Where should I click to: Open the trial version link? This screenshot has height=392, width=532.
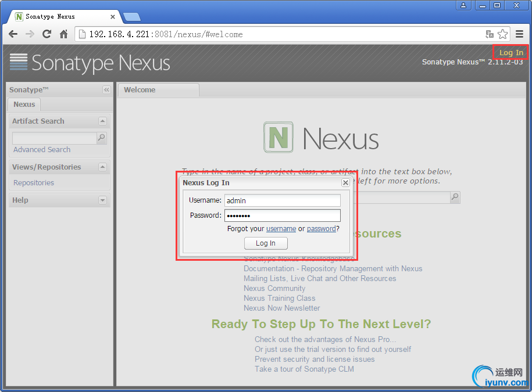333,349
